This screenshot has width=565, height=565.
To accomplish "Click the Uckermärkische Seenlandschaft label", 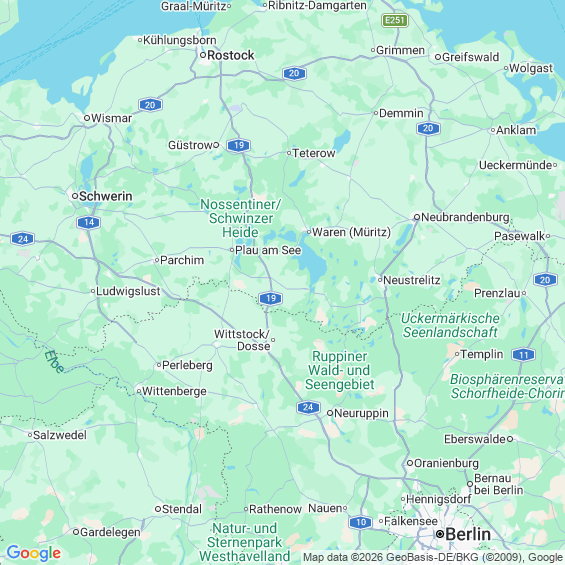I will point(450,325).
